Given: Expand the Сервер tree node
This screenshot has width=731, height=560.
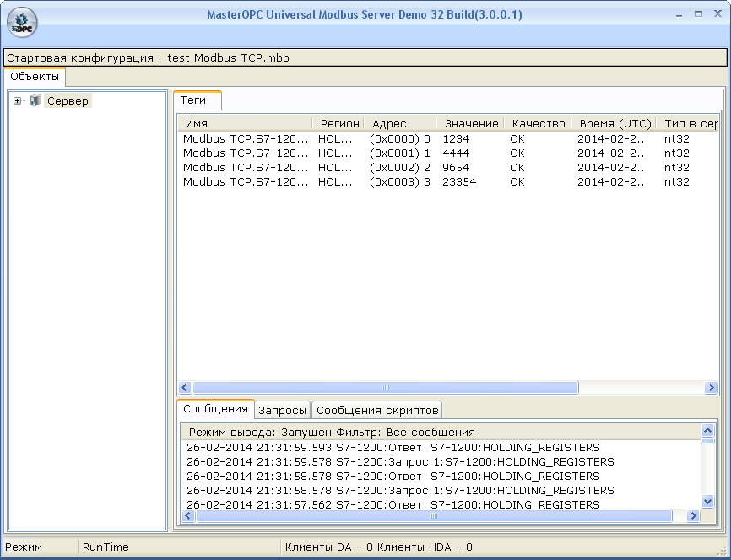Looking at the screenshot, I should click(x=16, y=100).
